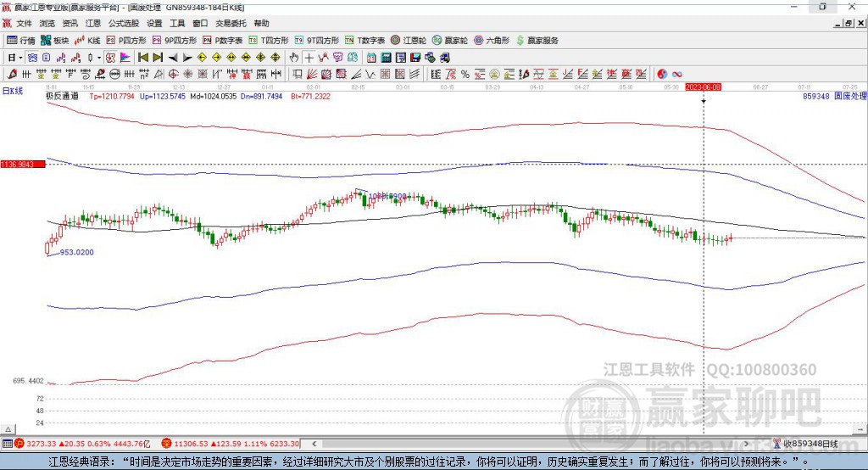Launch the 赢家轮 wheel tool
868x470 pixels.
point(450,41)
